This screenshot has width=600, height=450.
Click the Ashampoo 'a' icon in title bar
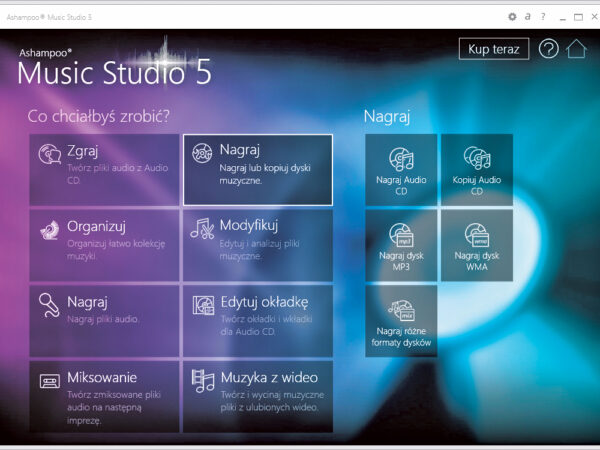(527, 17)
